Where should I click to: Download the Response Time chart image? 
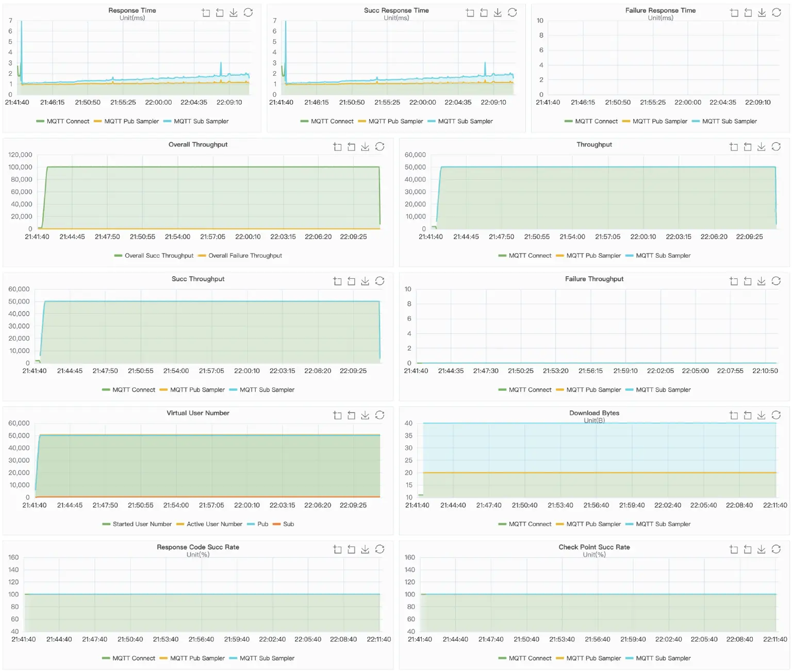pyautogui.click(x=234, y=12)
